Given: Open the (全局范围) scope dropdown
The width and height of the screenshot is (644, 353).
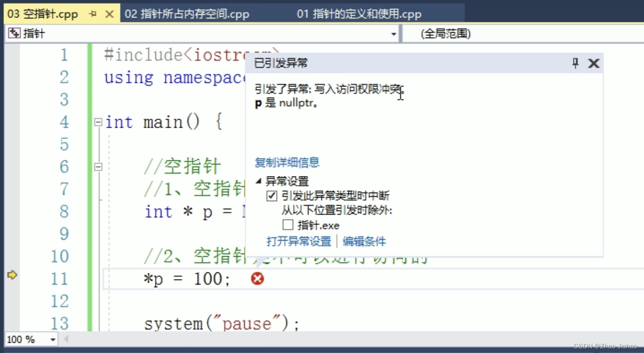Looking at the screenshot, I should pyautogui.click(x=523, y=34).
